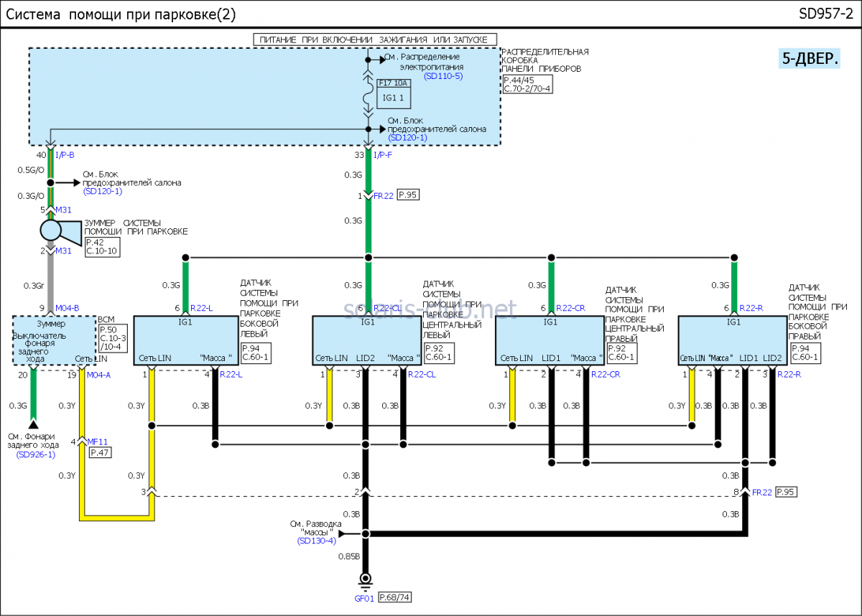862x616 pixels.
Task: Click the FR22 label at pin 1
Action: pyautogui.click(x=383, y=195)
